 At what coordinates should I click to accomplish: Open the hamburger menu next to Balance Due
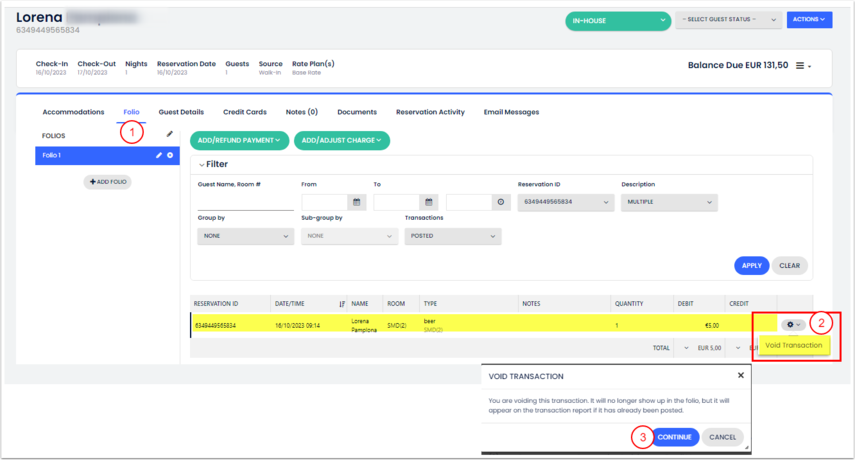[x=802, y=66]
